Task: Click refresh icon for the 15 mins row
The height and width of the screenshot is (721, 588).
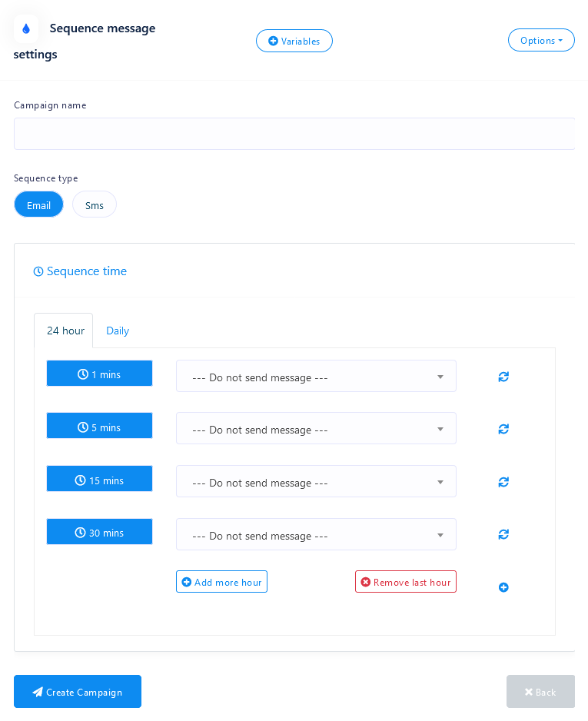Action: pos(503,482)
